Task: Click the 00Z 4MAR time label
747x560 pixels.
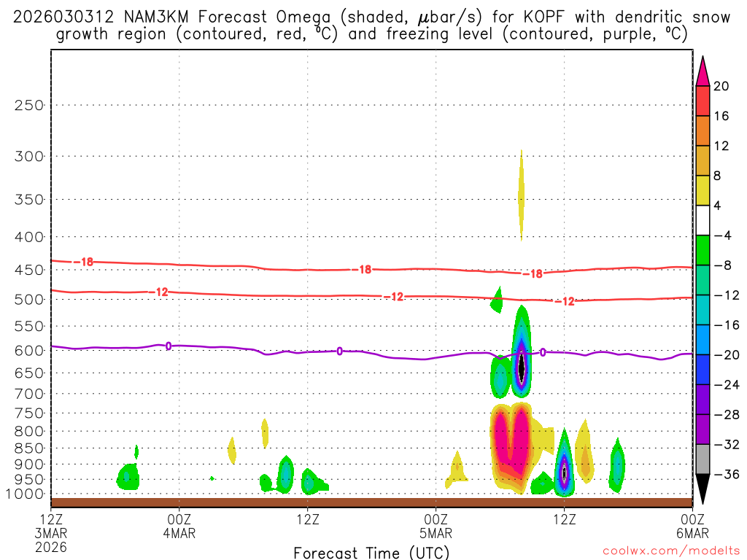Action: pyautogui.click(x=179, y=526)
